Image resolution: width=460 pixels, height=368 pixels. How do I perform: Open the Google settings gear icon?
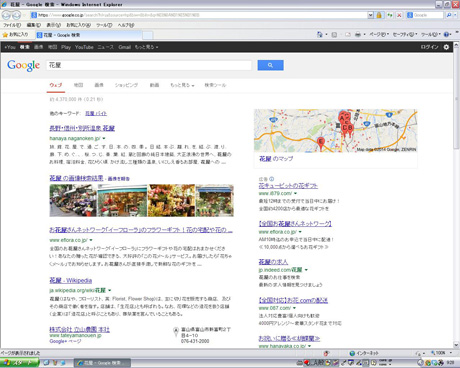pos(446,47)
